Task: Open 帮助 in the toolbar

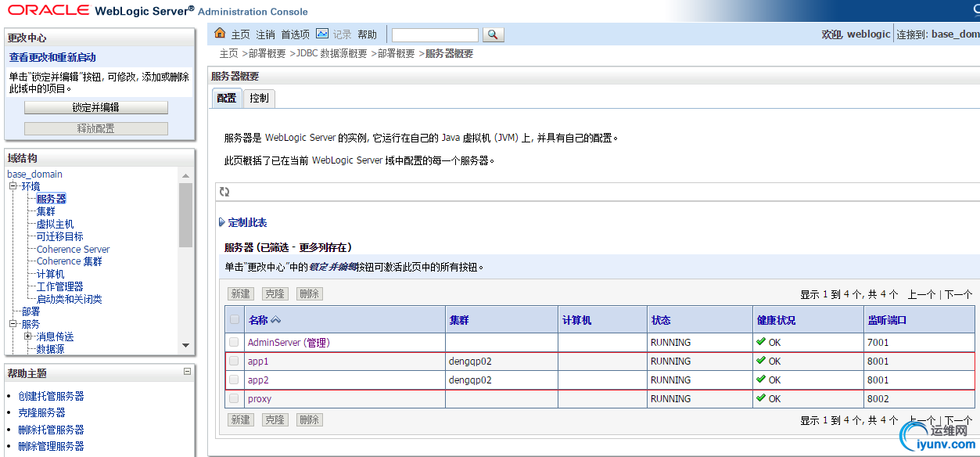Action: click(x=367, y=34)
